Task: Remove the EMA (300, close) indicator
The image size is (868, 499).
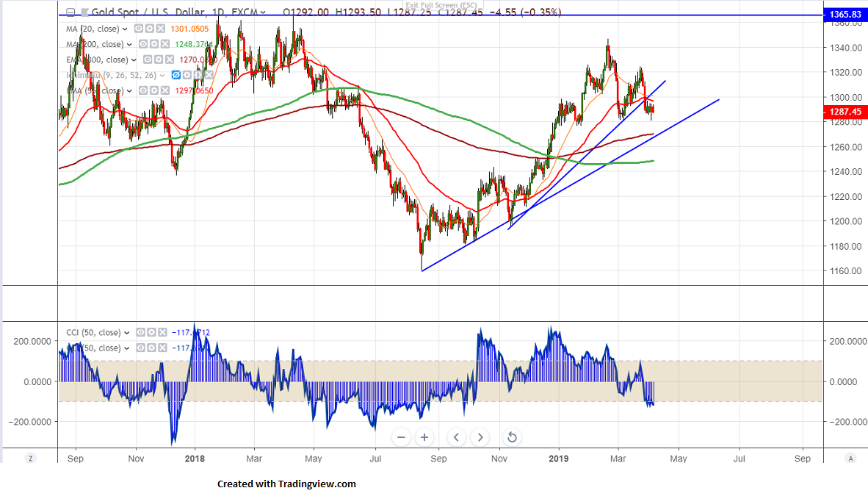Action: click(170, 60)
